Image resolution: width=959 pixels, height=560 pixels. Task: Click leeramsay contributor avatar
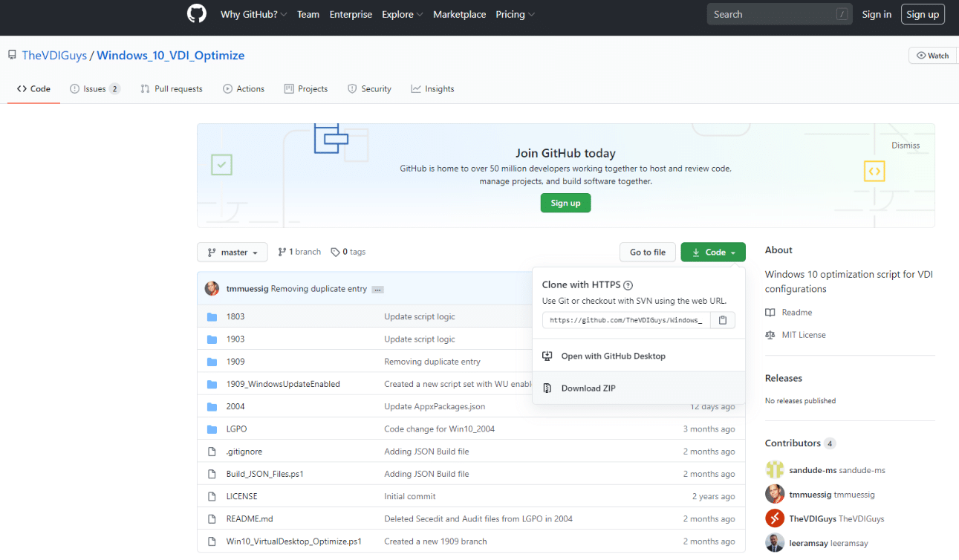(775, 543)
